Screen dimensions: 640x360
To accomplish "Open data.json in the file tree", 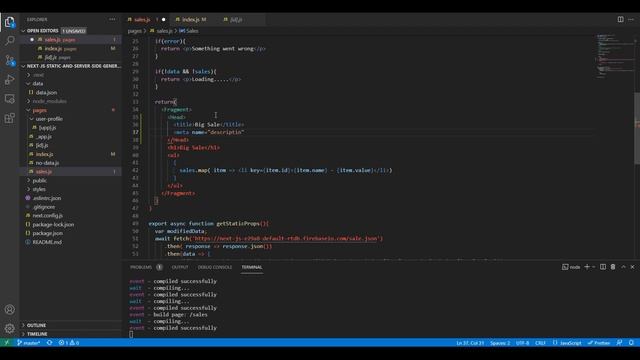I will pyautogui.click(x=71, y=92).
